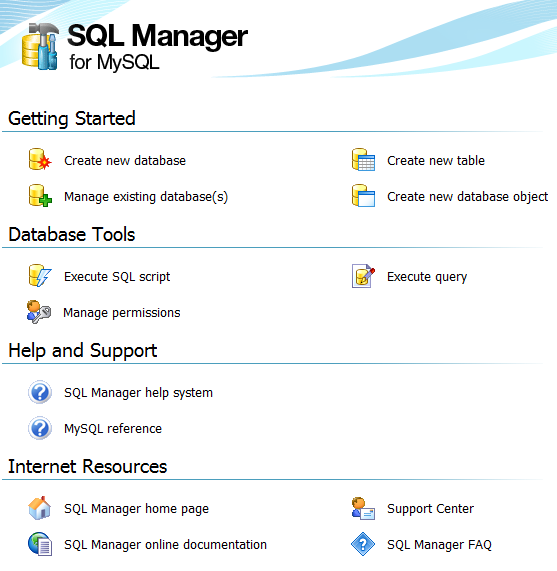Viewport: 557px width, 571px height.
Task: Click the SQL Manager home page house icon
Action: pyautogui.click(x=40, y=508)
